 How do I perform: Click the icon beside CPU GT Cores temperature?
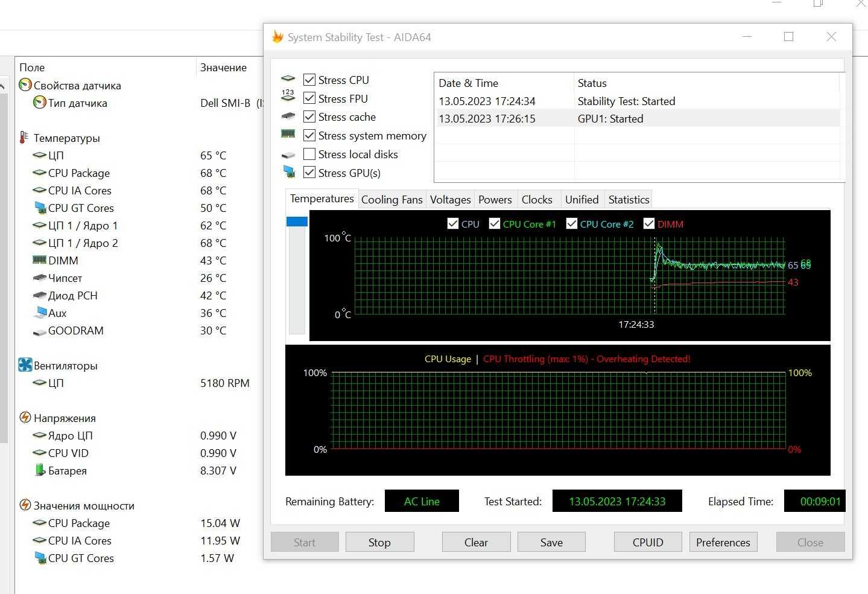pyautogui.click(x=40, y=208)
